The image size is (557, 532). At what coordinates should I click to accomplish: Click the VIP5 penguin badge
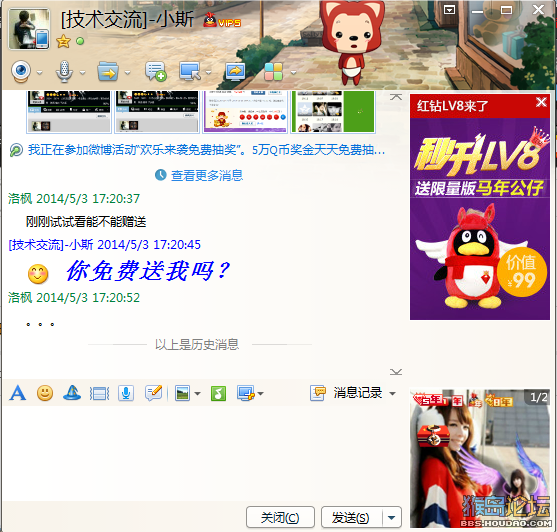pyautogui.click(x=222, y=20)
